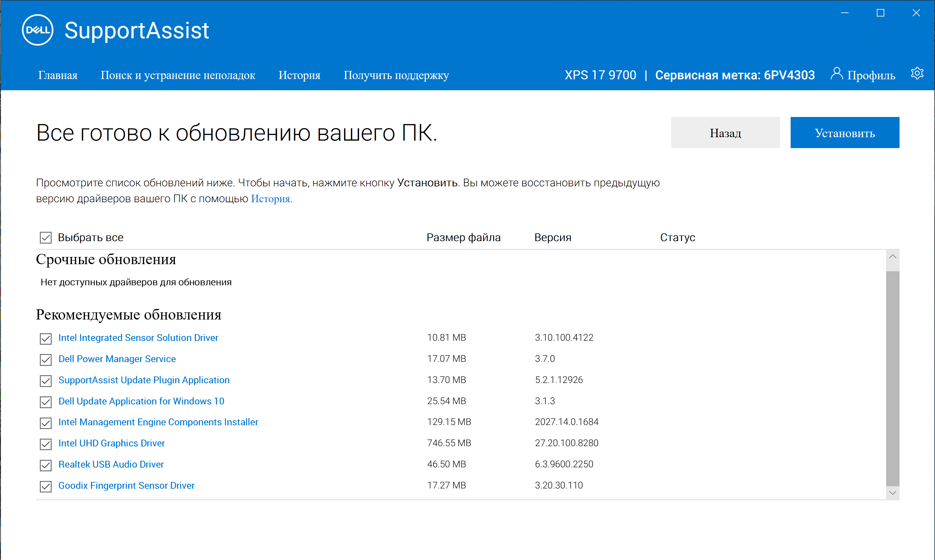Image resolution: width=935 pixels, height=560 pixels.
Task: Open 'Поиск и устранение неполадок' tab
Action: pyautogui.click(x=178, y=75)
